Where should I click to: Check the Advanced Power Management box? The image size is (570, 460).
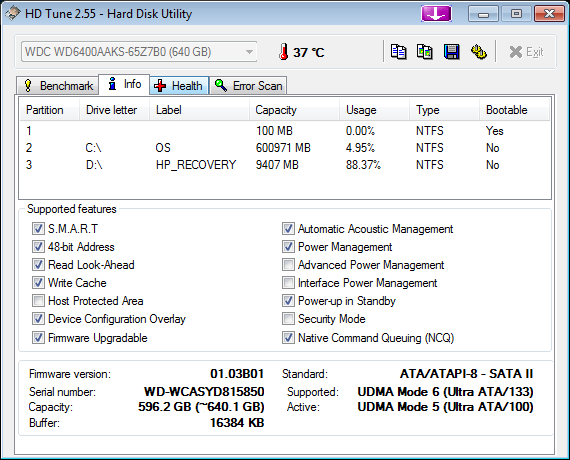[x=288, y=264]
